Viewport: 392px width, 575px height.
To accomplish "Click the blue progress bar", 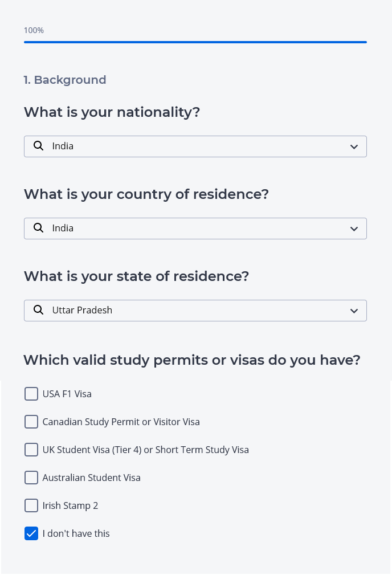I will (x=195, y=42).
